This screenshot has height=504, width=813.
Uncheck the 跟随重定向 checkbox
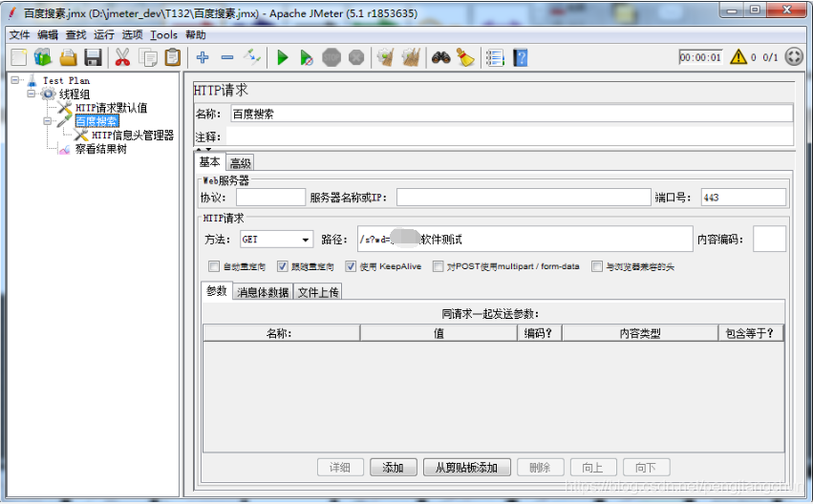(x=282, y=266)
